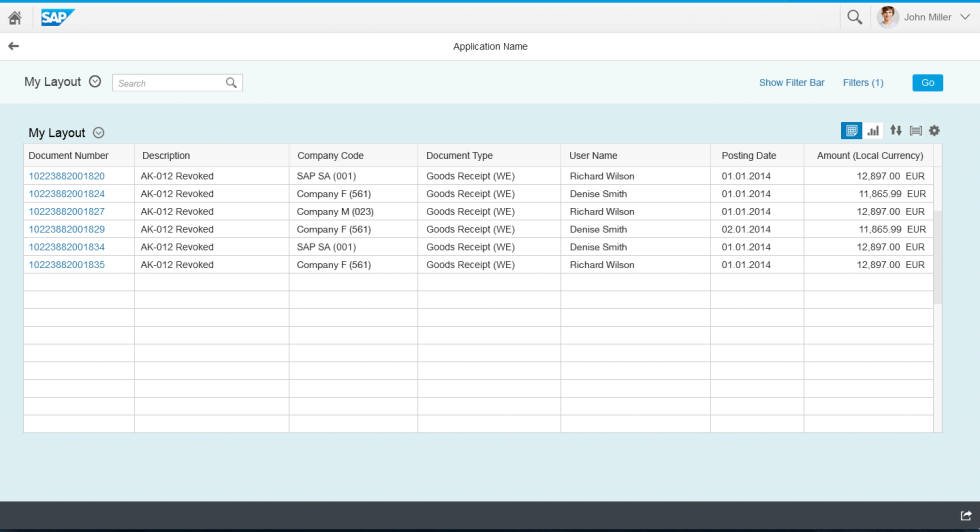
Task: Click the home icon in header
Action: click(x=15, y=17)
